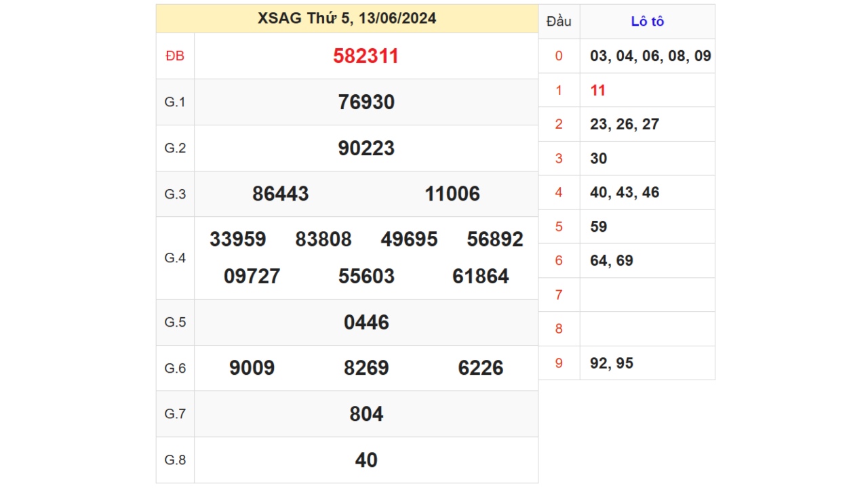Click the G.7 row label
The width and height of the screenshot is (868, 488).
click(x=175, y=414)
